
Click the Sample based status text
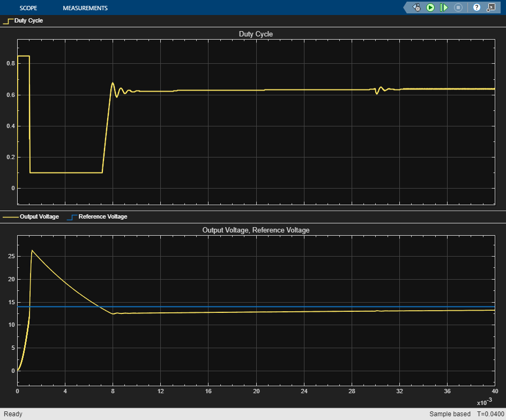click(450, 414)
